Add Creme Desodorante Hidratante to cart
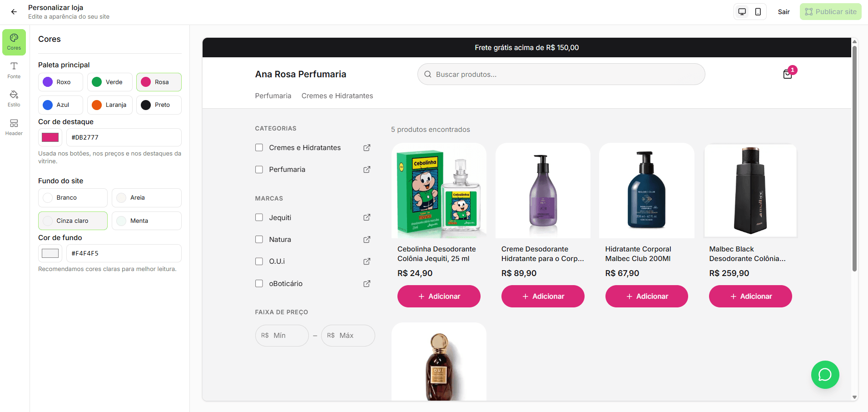 click(x=543, y=296)
